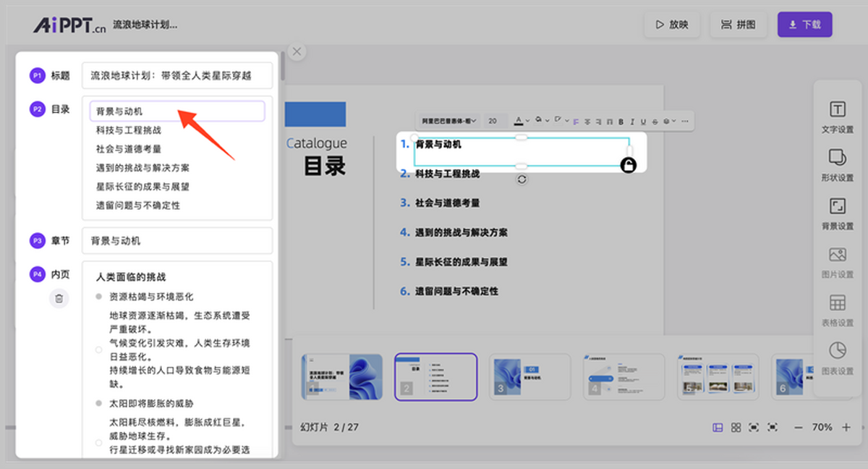Image resolution: width=868 pixels, height=469 pixels.
Task: Open the 形状设置 shape settings panel
Action: [837, 164]
